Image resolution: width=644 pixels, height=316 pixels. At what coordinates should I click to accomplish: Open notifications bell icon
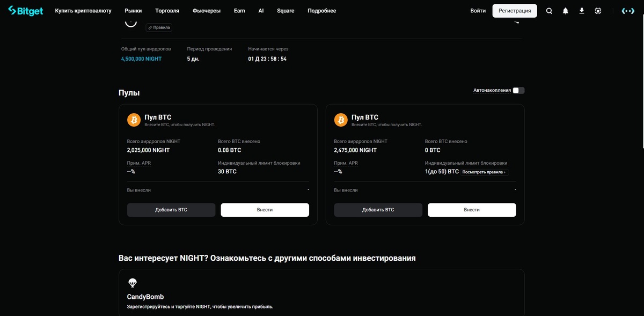pos(565,11)
